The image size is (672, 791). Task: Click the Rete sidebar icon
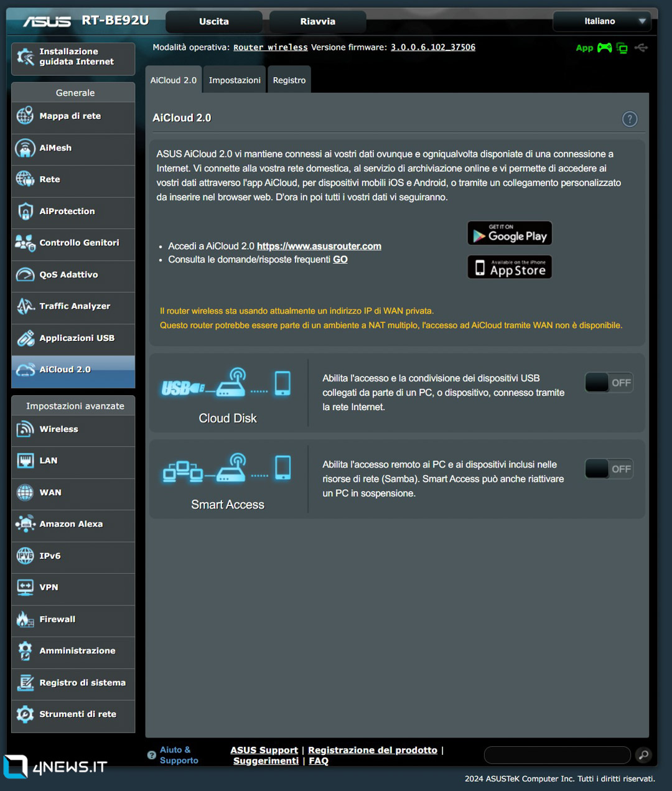click(x=26, y=179)
